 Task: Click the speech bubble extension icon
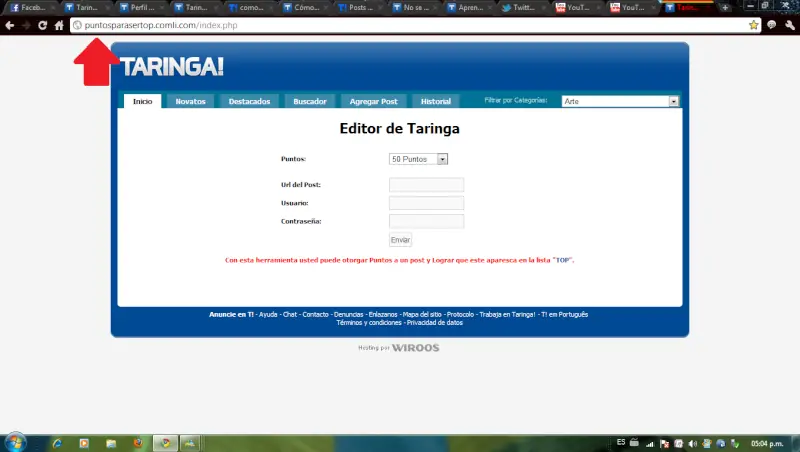(x=771, y=25)
